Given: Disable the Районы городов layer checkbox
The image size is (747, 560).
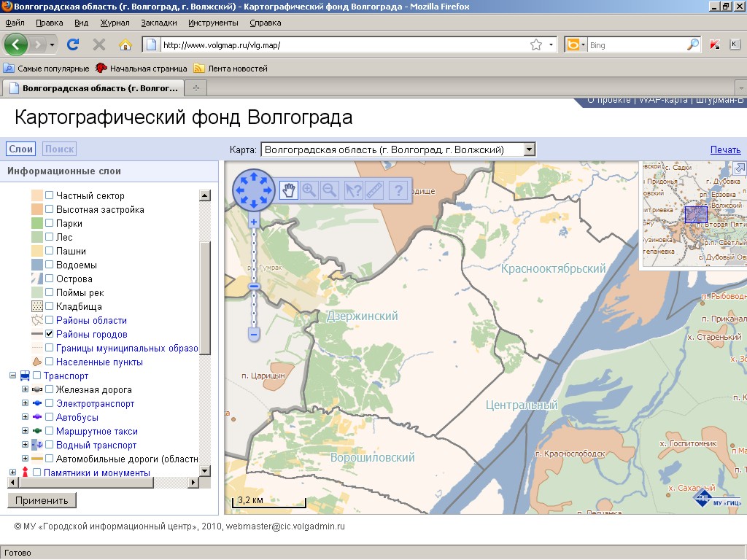Looking at the screenshot, I should [x=50, y=333].
